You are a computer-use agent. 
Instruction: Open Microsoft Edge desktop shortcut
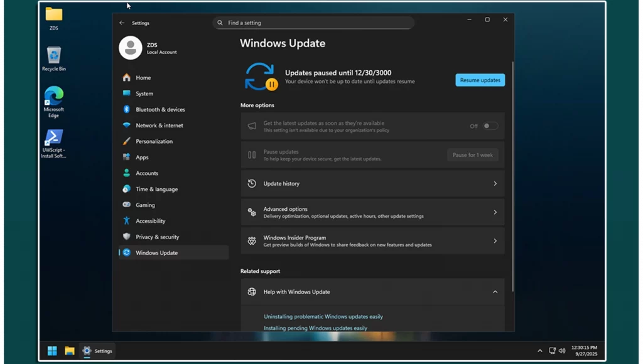pyautogui.click(x=54, y=102)
